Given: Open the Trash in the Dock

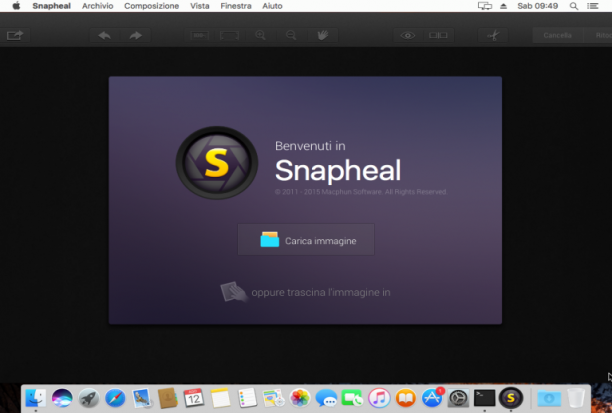Looking at the screenshot, I should 576,398.
